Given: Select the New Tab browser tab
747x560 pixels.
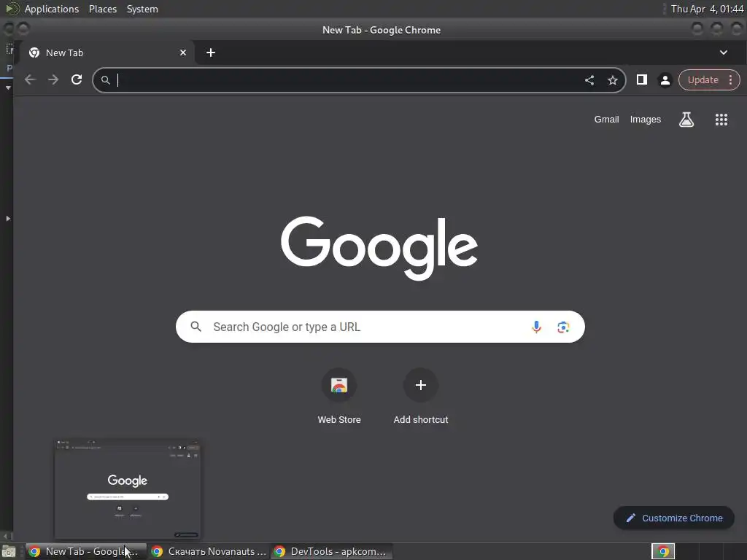Looking at the screenshot, I should coord(107,52).
